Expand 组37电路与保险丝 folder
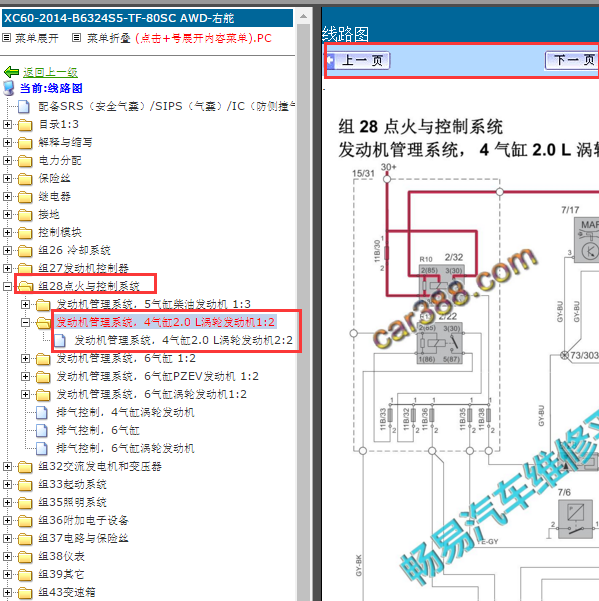Image resolution: width=599 pixels, height=601 pixels. (7, 539)
